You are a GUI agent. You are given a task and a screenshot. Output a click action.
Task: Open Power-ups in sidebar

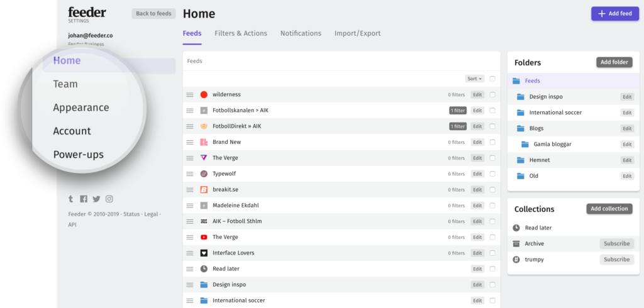click(x=79, y=155)
